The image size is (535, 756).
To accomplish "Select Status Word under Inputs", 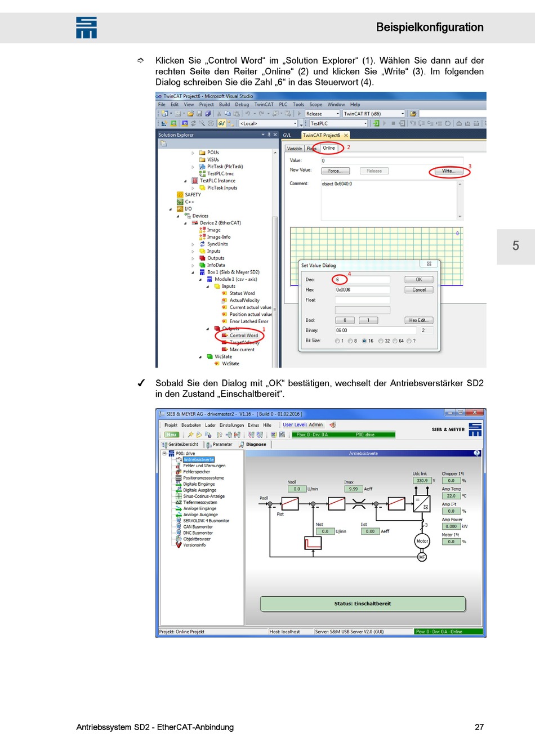I will (x=242, y=293).
